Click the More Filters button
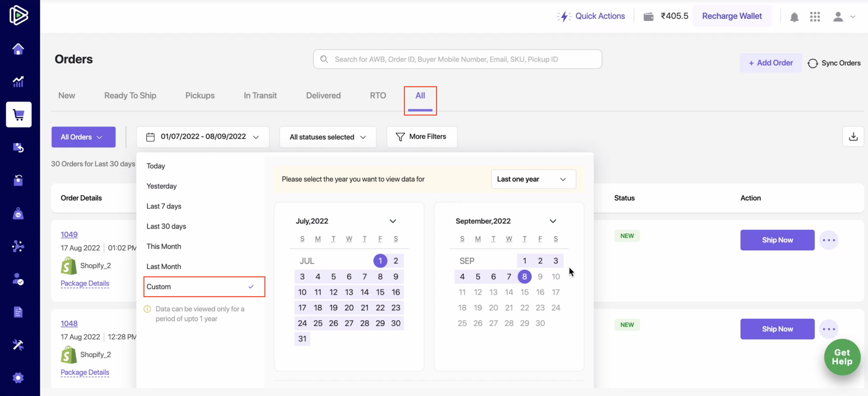The height and width of the screenshot is (396, 868). click(422, 136)
